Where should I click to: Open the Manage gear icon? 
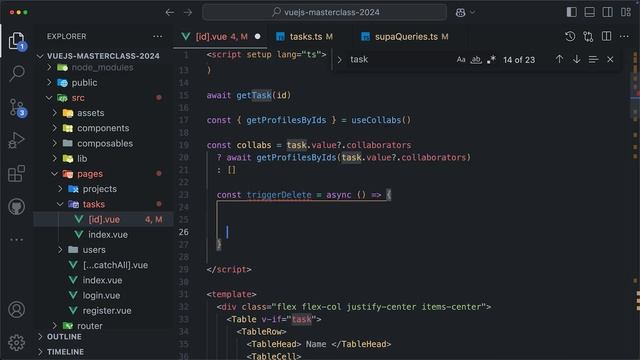click(17, 342)
